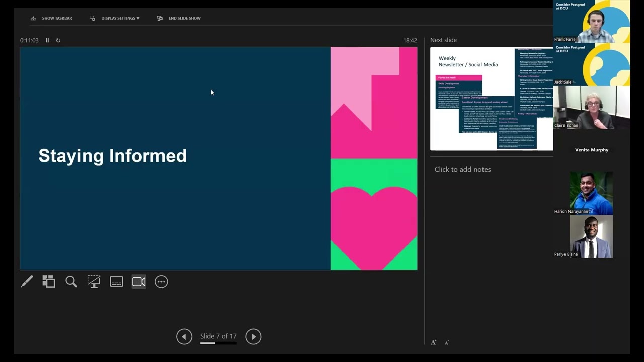The image size is (644, 362).
Task: Click the Slide 7 of 17 indicator
Action: click(x=218, y=336)
